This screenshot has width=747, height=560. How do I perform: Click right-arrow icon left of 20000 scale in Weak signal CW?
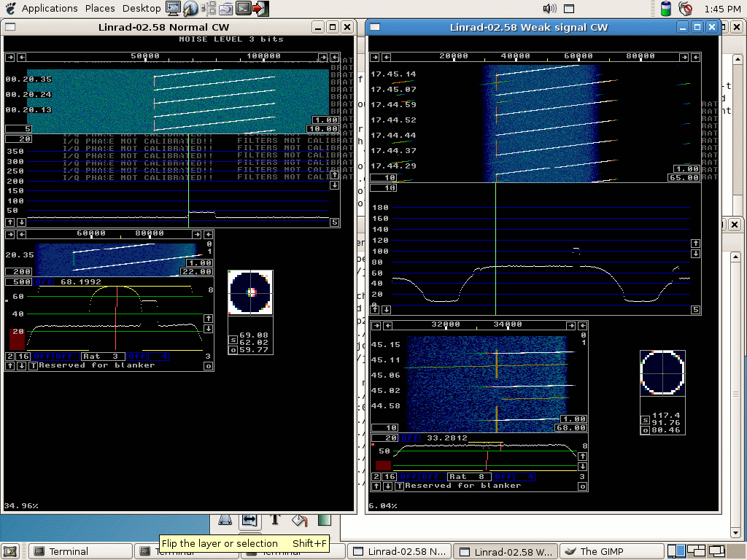point(375,57)
